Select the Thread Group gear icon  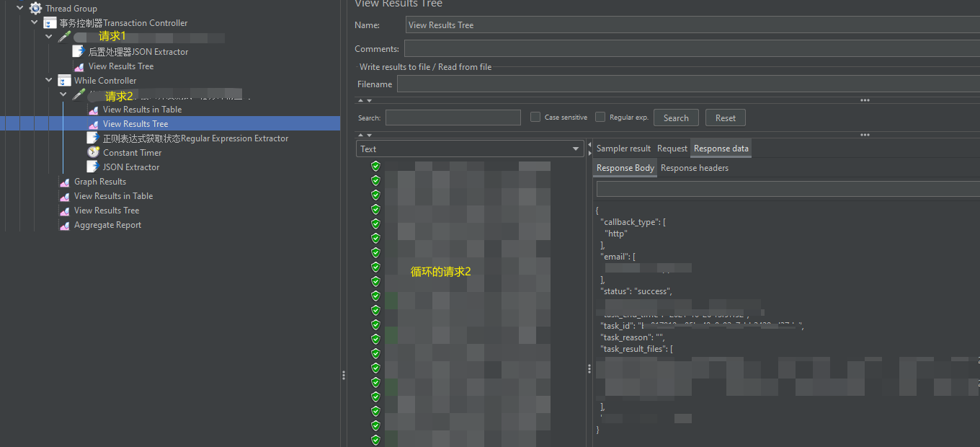coord(36,9)
